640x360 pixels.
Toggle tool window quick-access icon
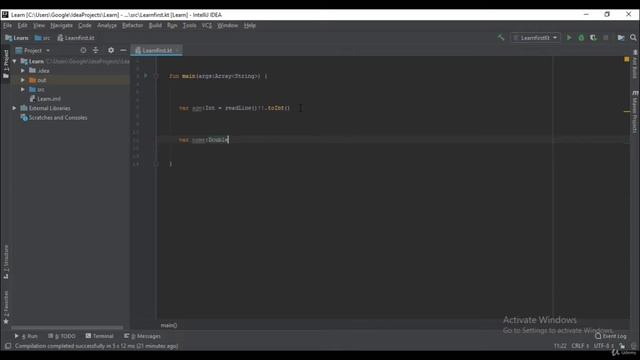(x=7, y=346)
